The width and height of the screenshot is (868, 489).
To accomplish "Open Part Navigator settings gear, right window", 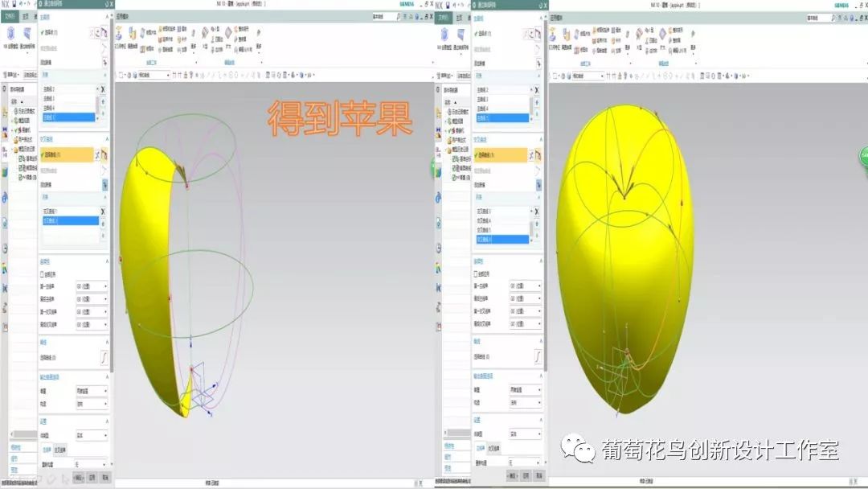I will click(x=439, y=89).
